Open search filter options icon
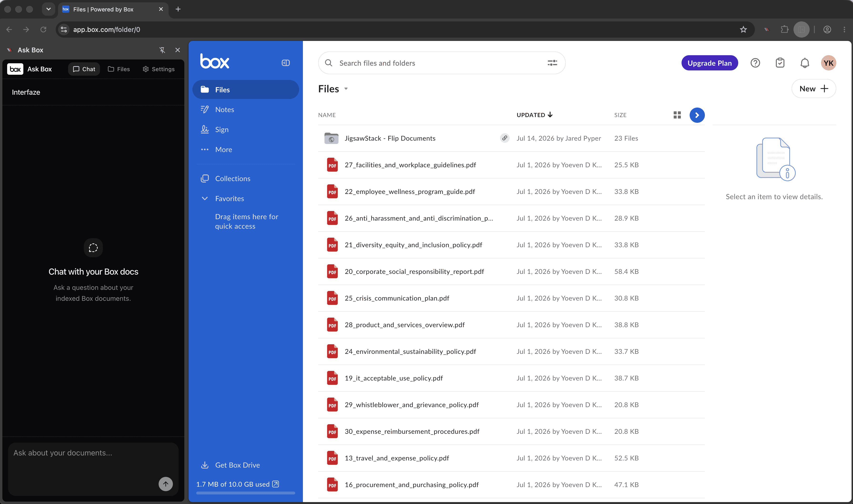This screenshot has width=853, height=504. click(552, 63)
